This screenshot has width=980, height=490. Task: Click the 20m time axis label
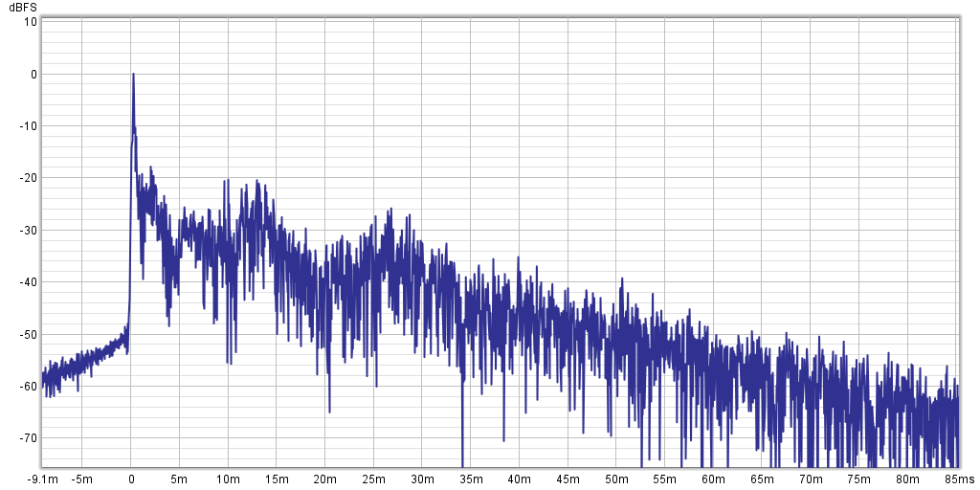pyautogui.click(x=325, y=480)
